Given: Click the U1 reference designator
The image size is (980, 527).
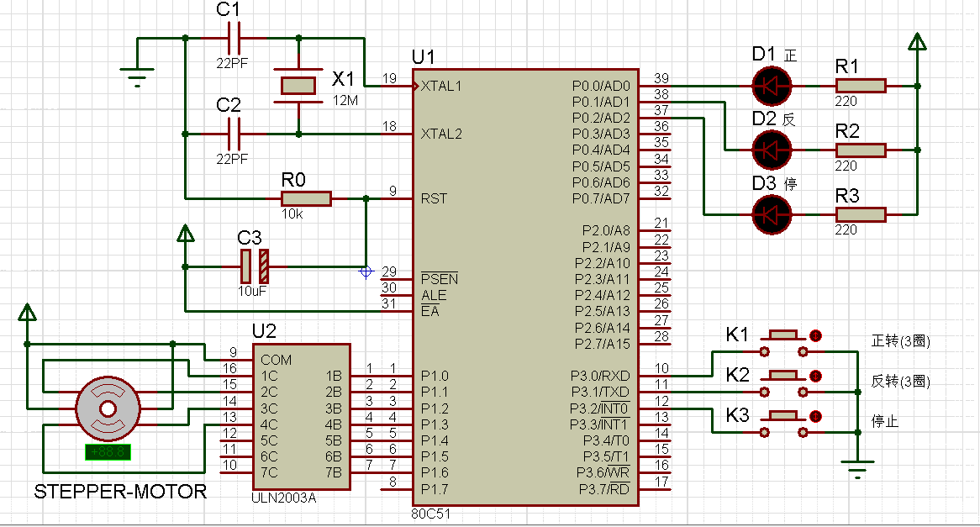Looking at the screenshot, I should coord(423,57).
